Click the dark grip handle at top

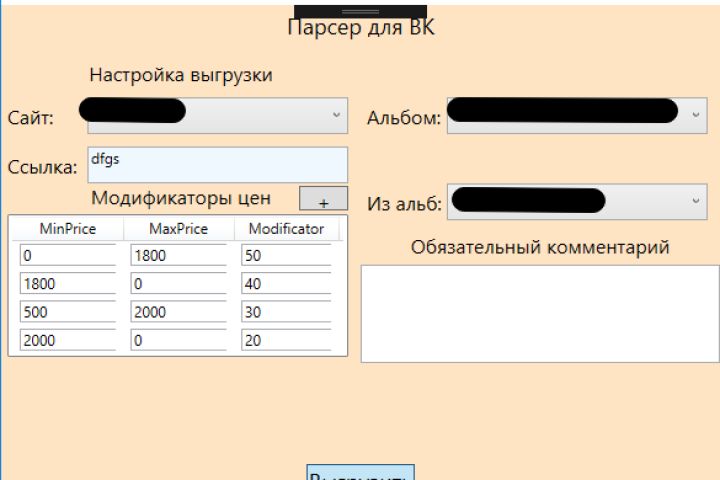(x=360, y=11)
